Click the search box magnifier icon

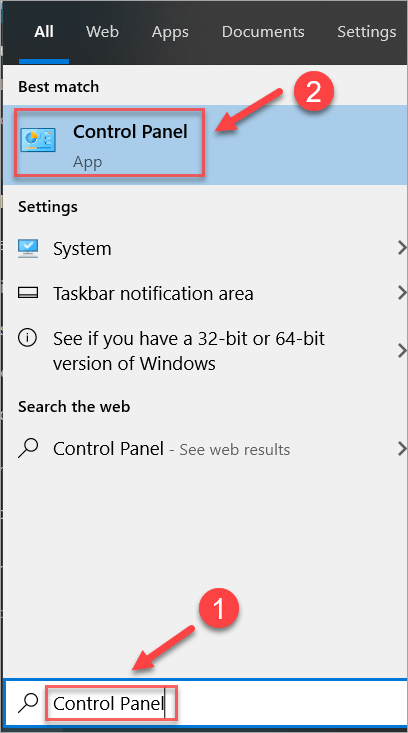[28, 703]
